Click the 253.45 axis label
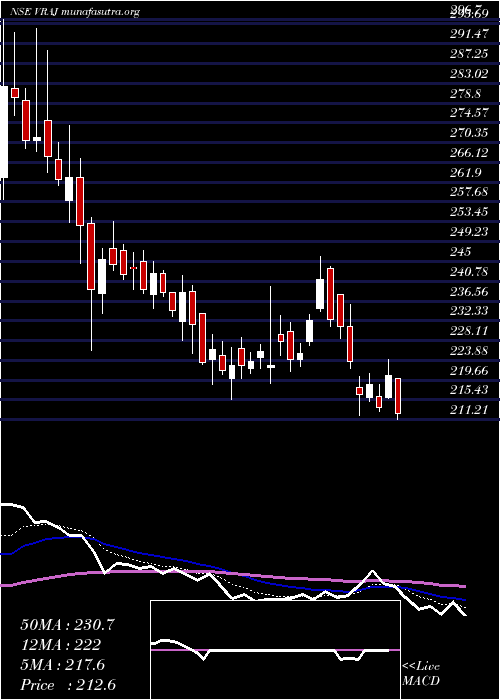Screen dimensions: 500x700 point(469,212)
